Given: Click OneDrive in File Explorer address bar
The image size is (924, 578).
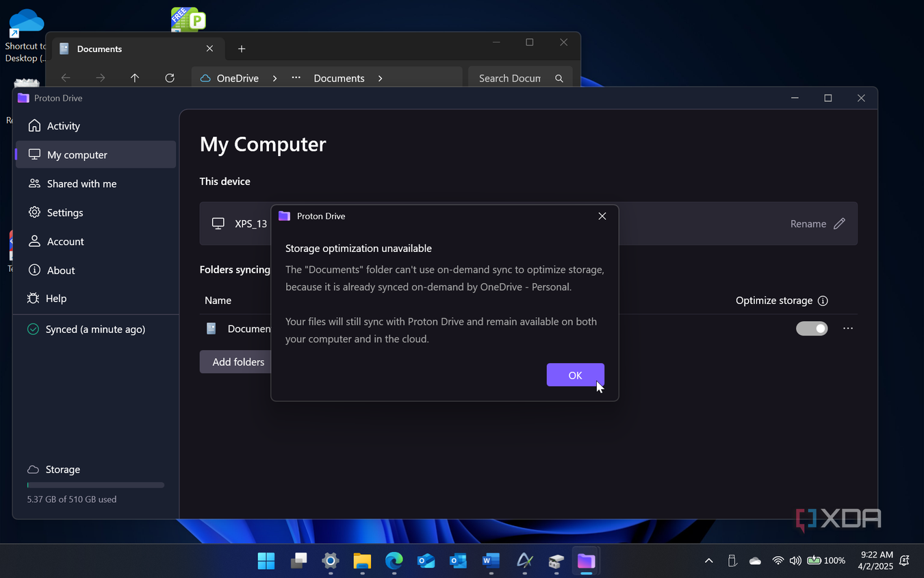Looking at the screenshot, I should 238,78.
